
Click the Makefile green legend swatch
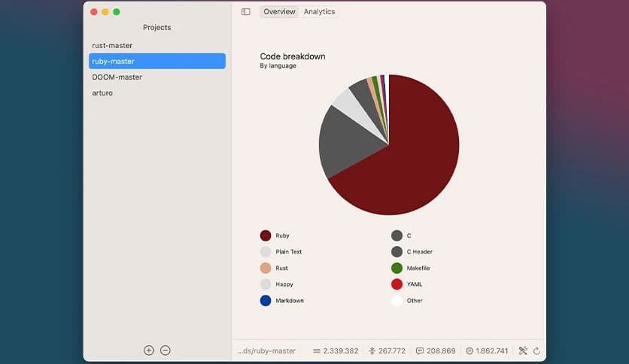point(397,268)
